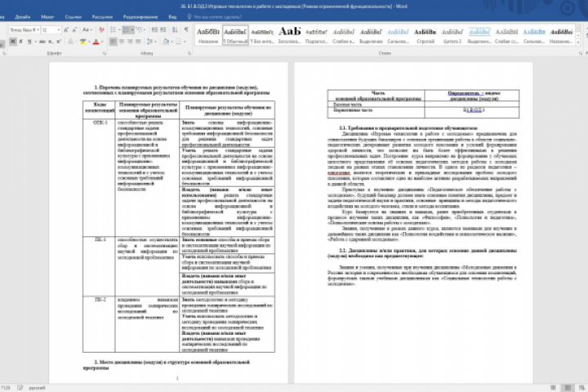Image resolution: width=588 pixels, height=392 pixels.
Task: Apply the Без интервала style
Action: [x=262, y=36]
